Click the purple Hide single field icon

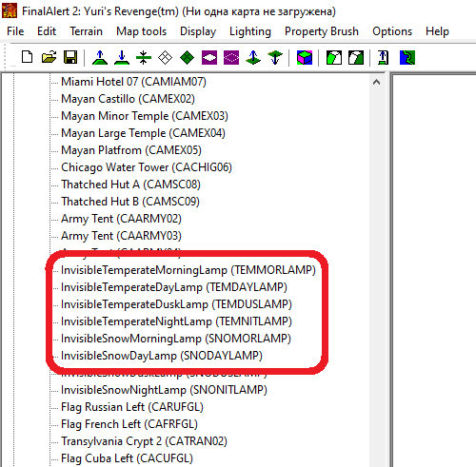pos(209,58)
